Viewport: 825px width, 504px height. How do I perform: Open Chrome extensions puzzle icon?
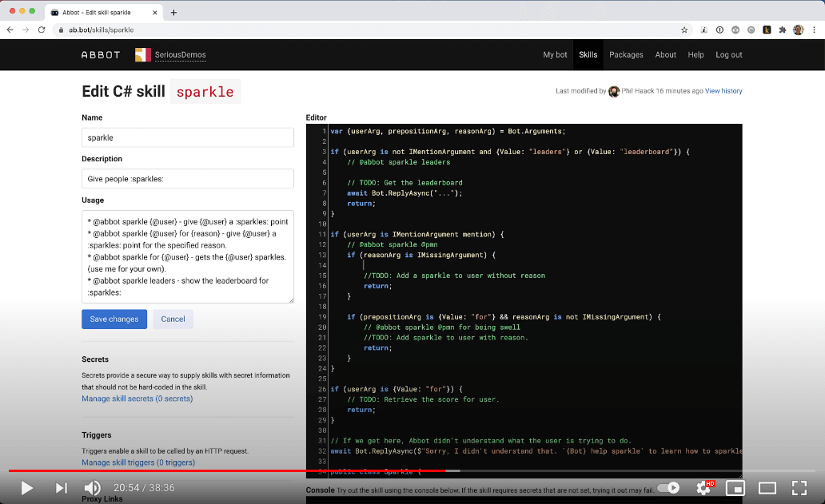781,30
